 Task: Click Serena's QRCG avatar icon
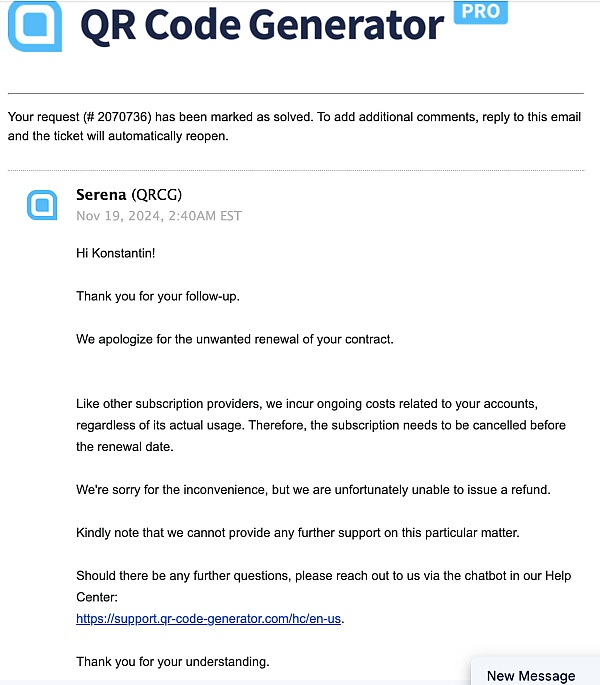point(42,205)
